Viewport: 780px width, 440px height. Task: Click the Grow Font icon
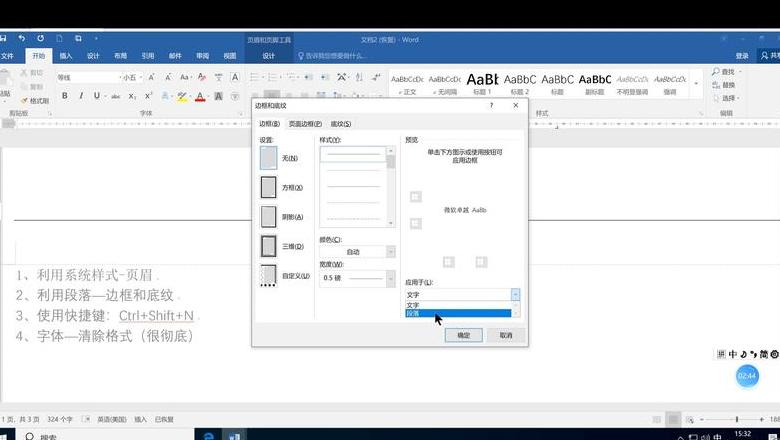tap(151, 77)
